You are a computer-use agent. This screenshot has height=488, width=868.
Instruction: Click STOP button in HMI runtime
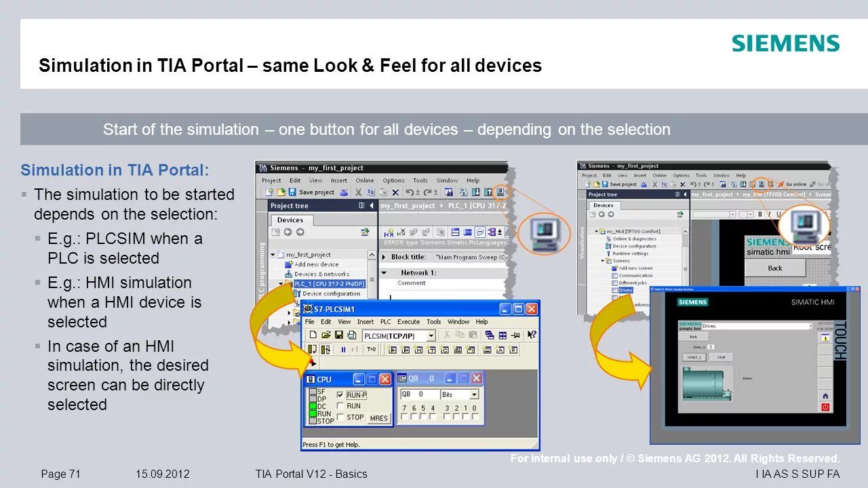click(x=721, y=358)
